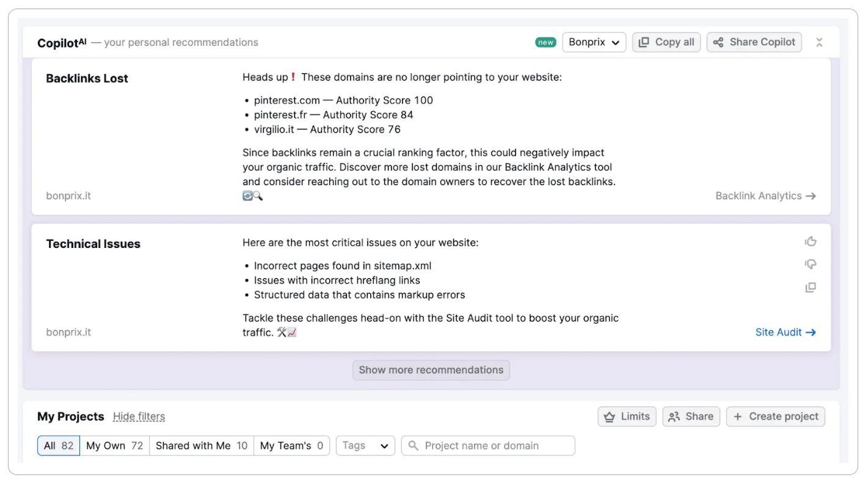Screen dimensions: 868x483
Task: Click the magnifier icon in the project search field
Action: pos(414,446)
